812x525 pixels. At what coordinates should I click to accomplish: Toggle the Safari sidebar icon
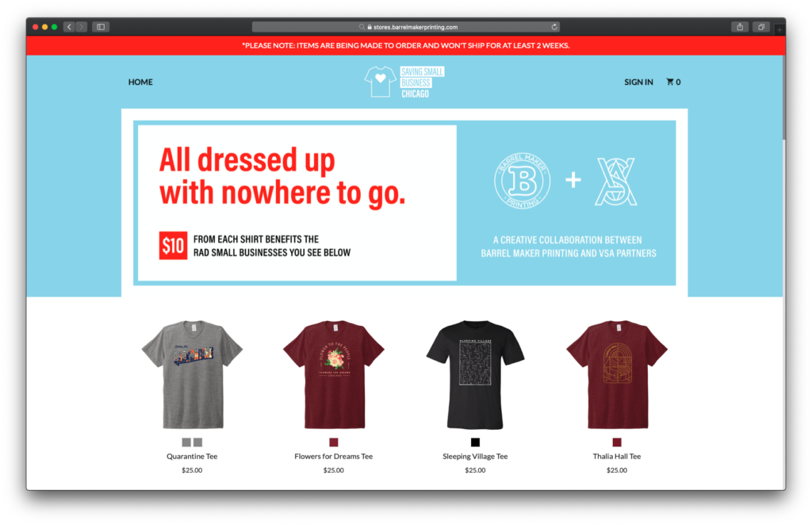click(101, 27)
